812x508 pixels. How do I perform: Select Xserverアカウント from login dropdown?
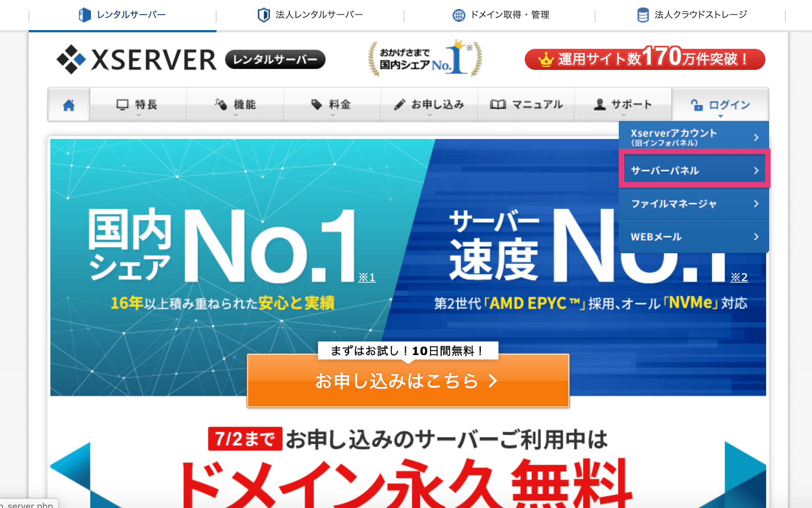[x=694, y=137]
